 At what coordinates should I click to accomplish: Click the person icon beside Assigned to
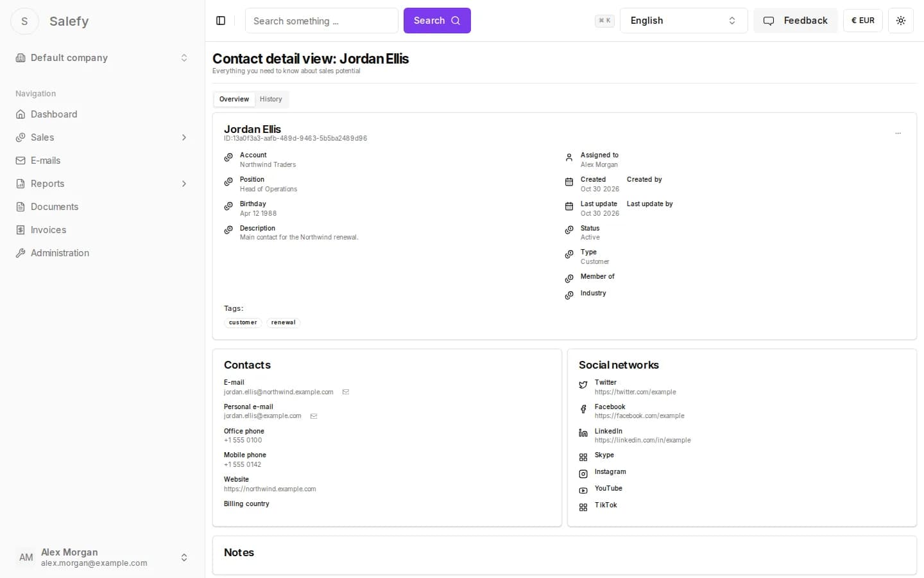[x=569, y=157]
